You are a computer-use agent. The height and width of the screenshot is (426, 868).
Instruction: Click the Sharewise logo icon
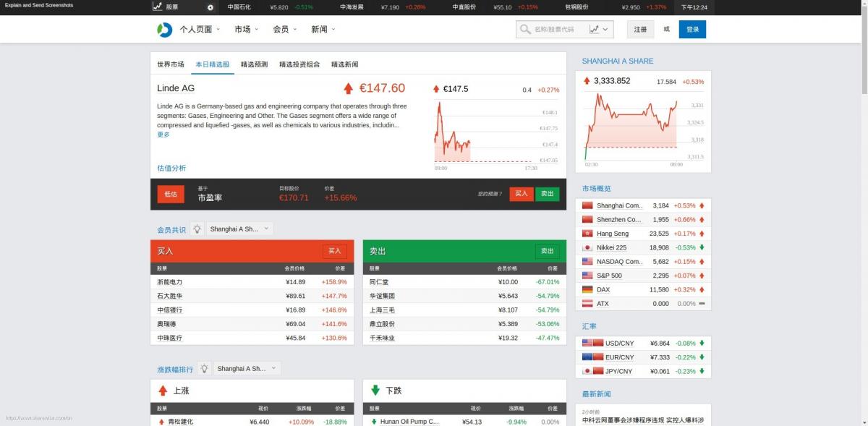click(x=165, y=30)
